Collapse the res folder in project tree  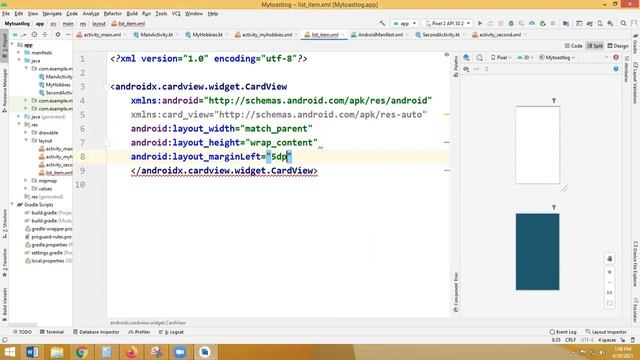pos(19,124)
